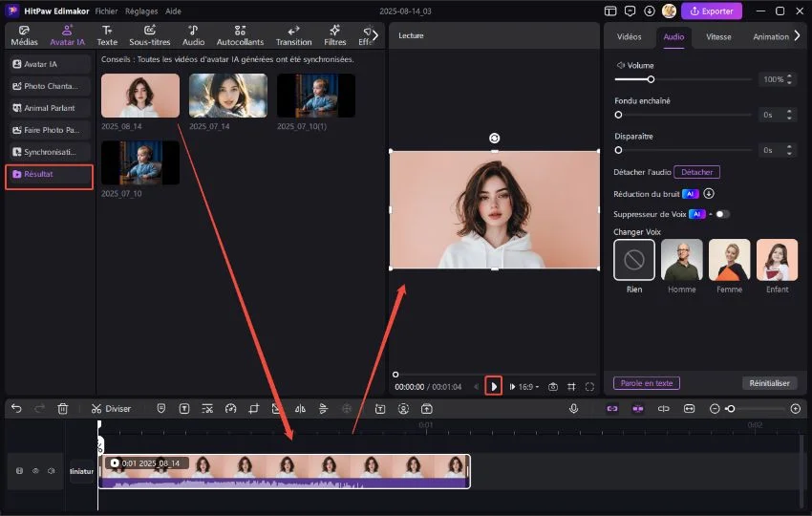Hide the track with the eye icon
812x516 pixels.
click(x=35, y=471)
